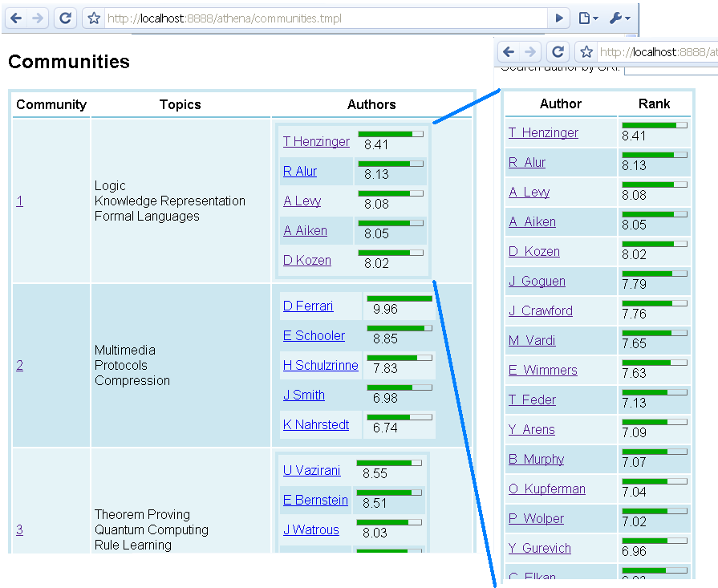Open community 1 link

coord(20,201)
